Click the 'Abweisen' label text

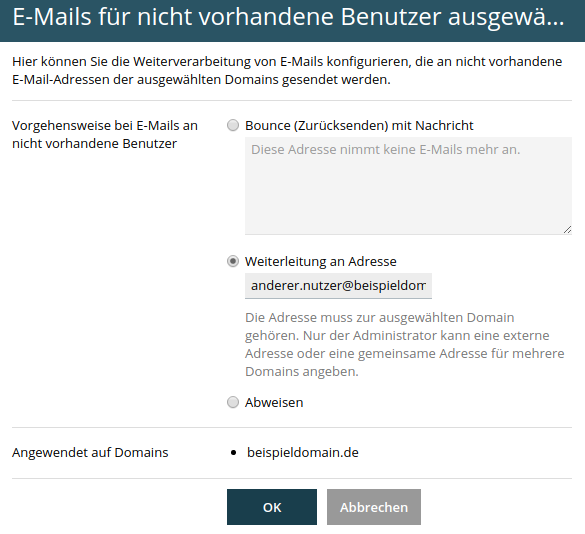click(x=274, y=403)
